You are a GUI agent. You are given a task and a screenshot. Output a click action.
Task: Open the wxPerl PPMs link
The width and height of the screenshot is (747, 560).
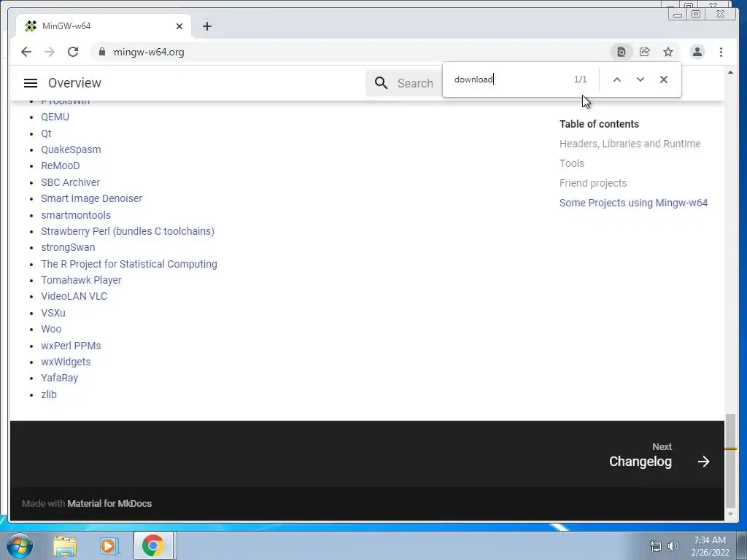(x=71, y=346)
